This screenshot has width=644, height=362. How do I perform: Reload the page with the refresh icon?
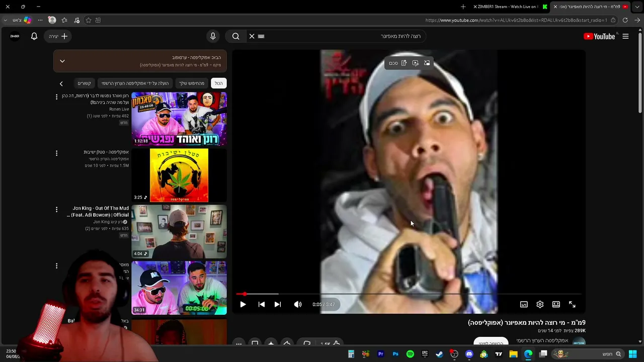point(625,20)
